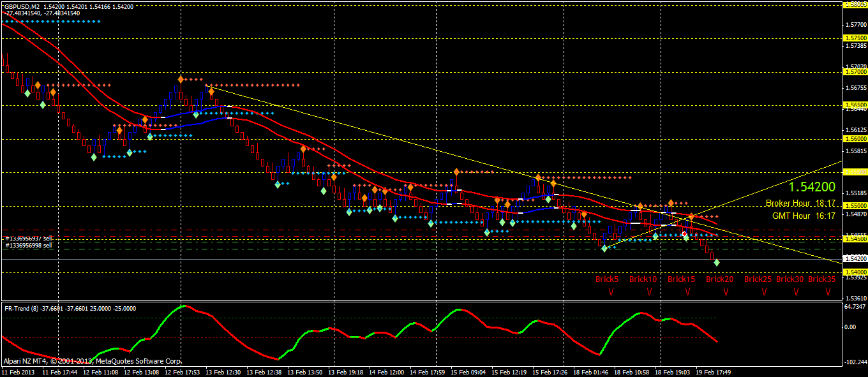Select the Brick20 label
This screenshot has width=868, height=377.
[x=719, y=279]
